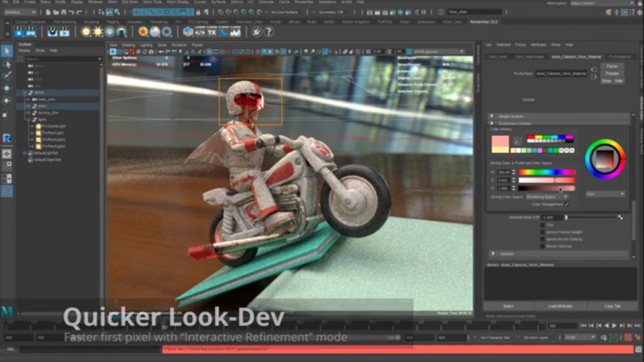Click the Open Scene folder icon
The width and height of the screenshot is (644, 362).
point(56,13)
